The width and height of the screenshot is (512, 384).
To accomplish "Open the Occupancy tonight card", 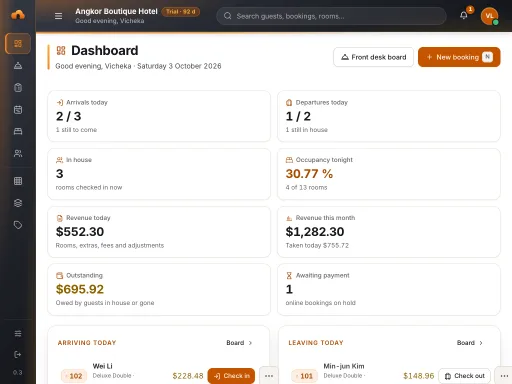I will point(389,174).
